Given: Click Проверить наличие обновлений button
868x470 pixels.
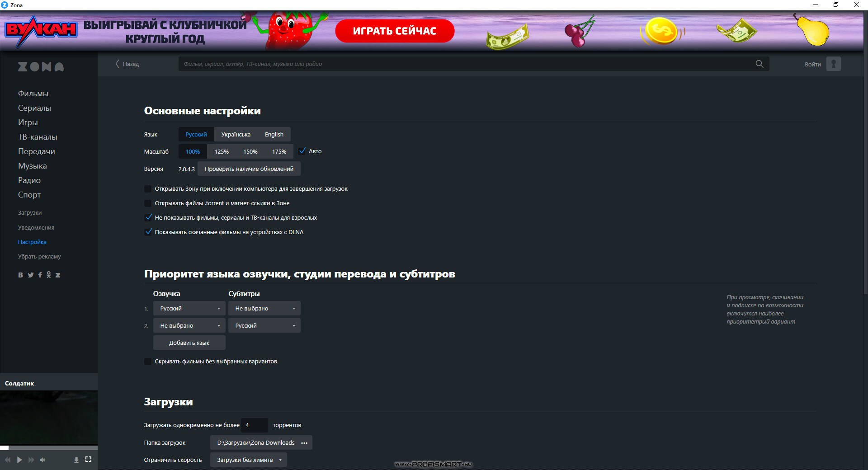Looking at the screenshot, I should coord(249,169).
